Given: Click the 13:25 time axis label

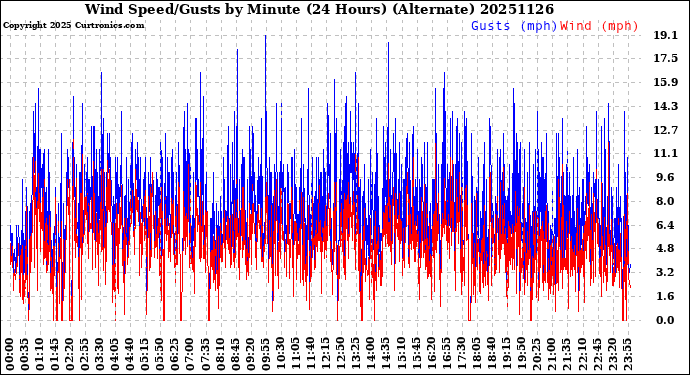Looking at the screenshot, I should click(356, 354).
